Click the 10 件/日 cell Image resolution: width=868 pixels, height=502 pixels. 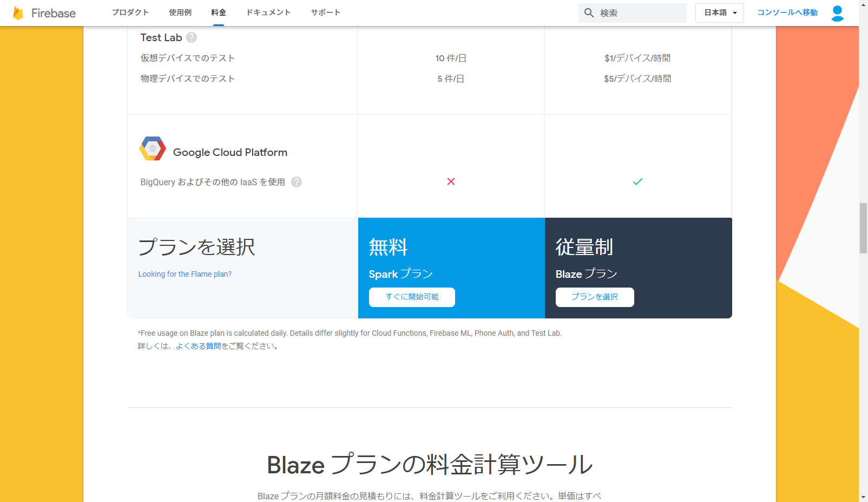(451, 58)
